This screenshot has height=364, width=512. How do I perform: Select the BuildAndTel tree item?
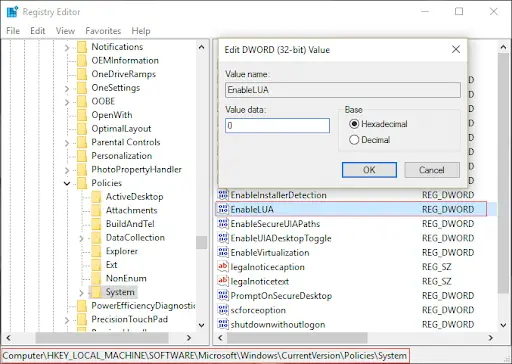pos(130,224)
